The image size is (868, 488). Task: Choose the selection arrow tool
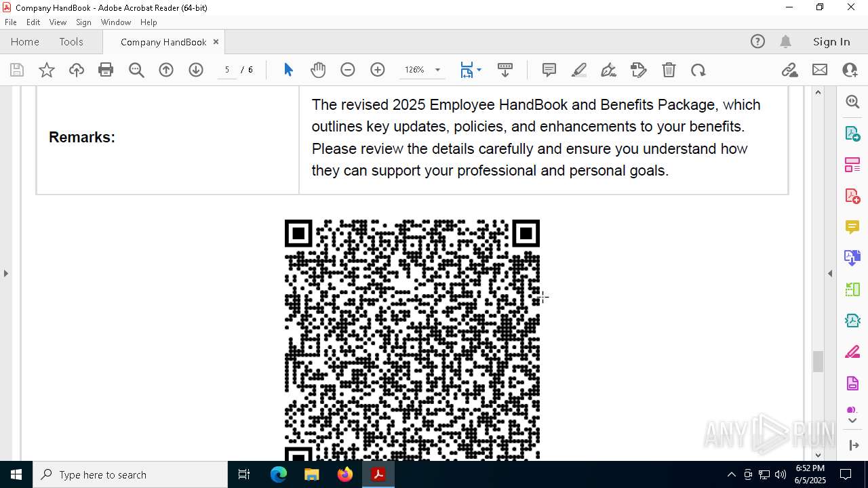pyautogui.click(x=288, y=70)
